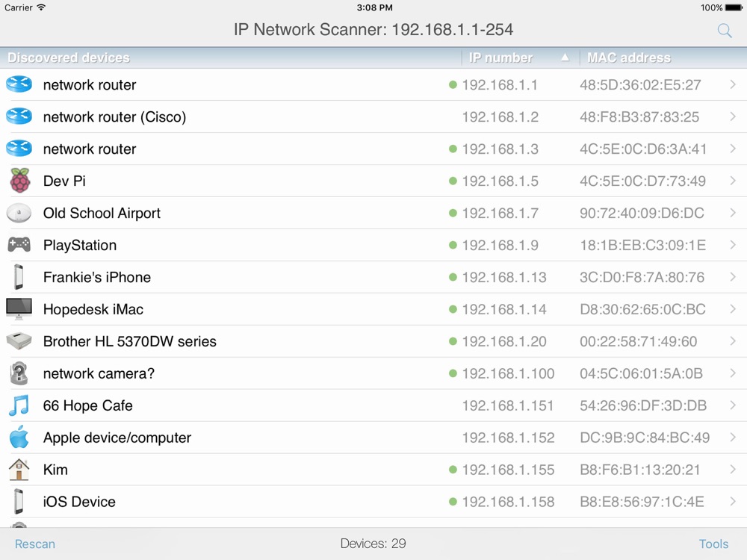The width and height of the screenshot is (747, 560).
Task: Click green status dot for Kim
Action: (453, 470)
